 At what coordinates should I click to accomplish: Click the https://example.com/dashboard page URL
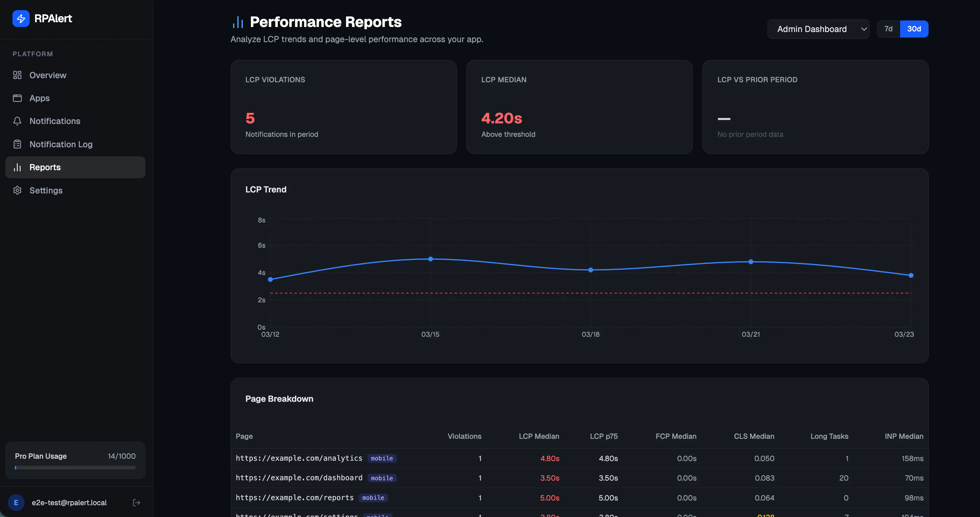(x=299, y=478)
